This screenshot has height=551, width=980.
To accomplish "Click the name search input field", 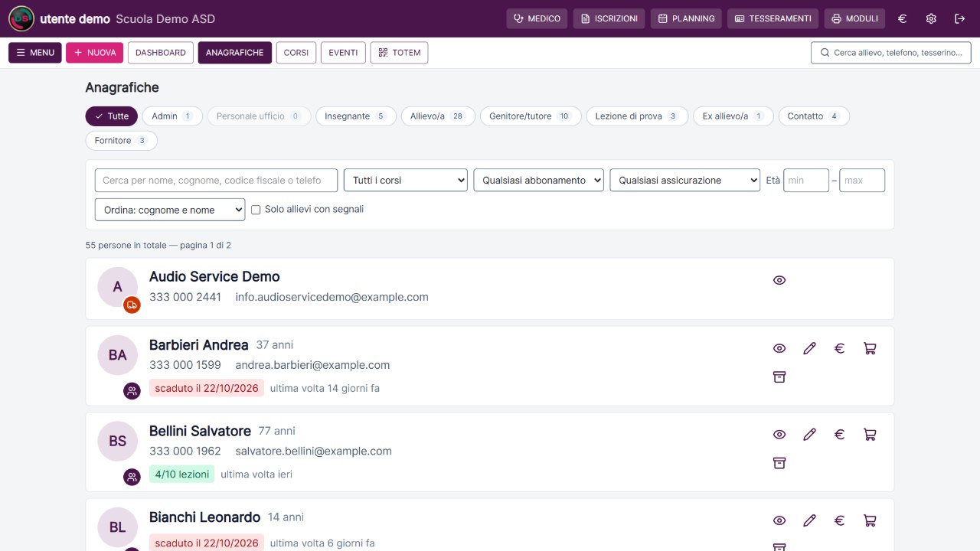I will (216, 181).
